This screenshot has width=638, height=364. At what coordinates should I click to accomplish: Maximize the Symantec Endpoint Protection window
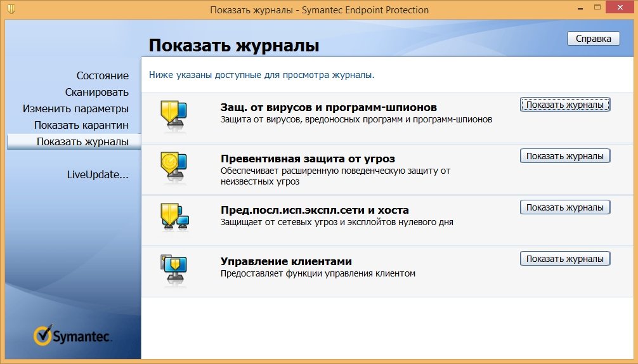click(x=597, y=8)
